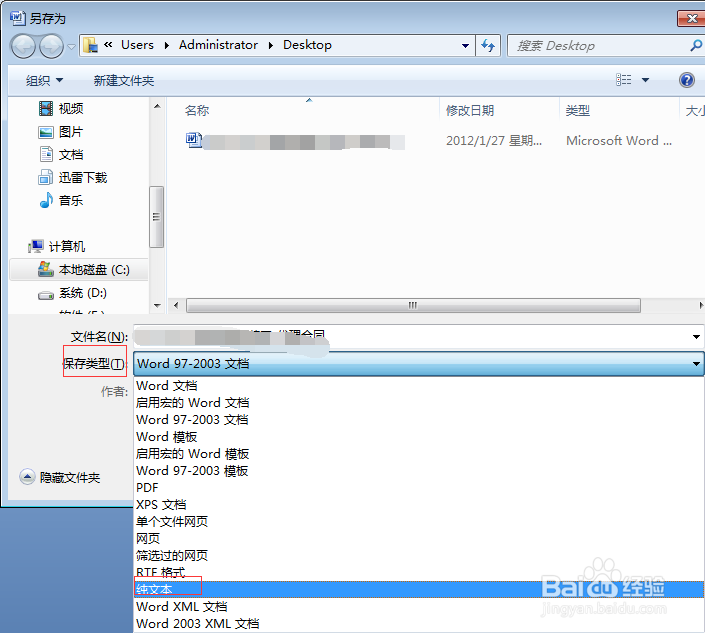The height and width of the screenshot is (633, 705).
Task: Select 计算机 in the navigation pane
Action: (56, 246)
